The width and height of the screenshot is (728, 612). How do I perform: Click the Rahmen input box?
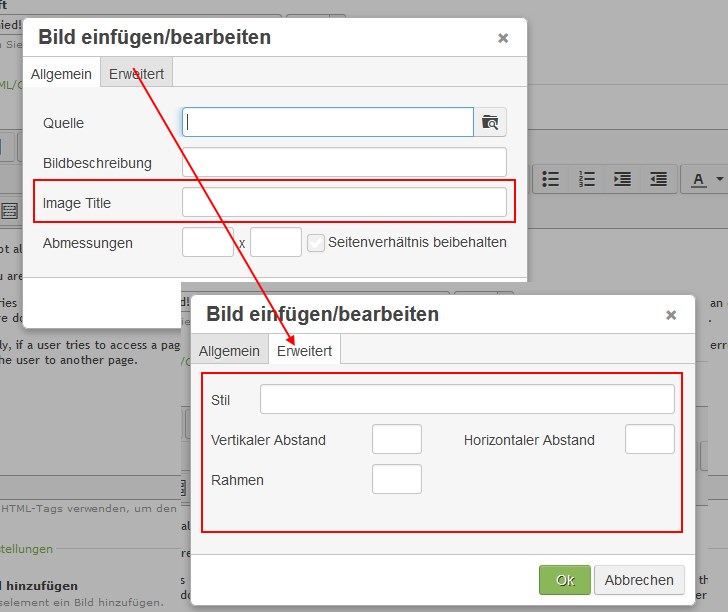[x=396, y=479]
